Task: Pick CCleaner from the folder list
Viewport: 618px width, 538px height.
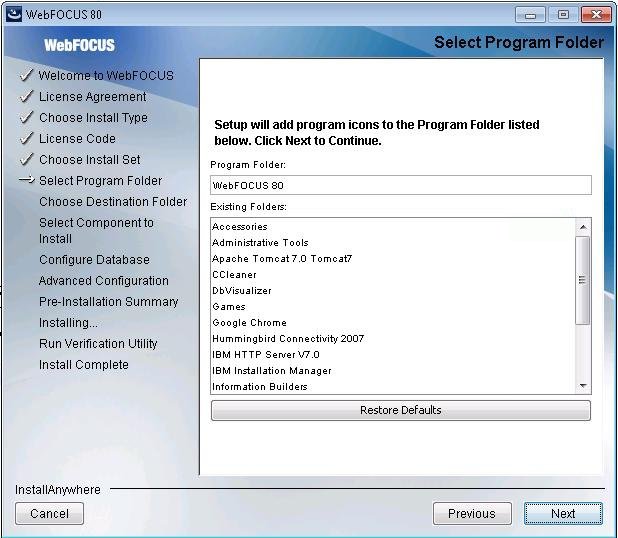Action: click(x=393, y=275)
